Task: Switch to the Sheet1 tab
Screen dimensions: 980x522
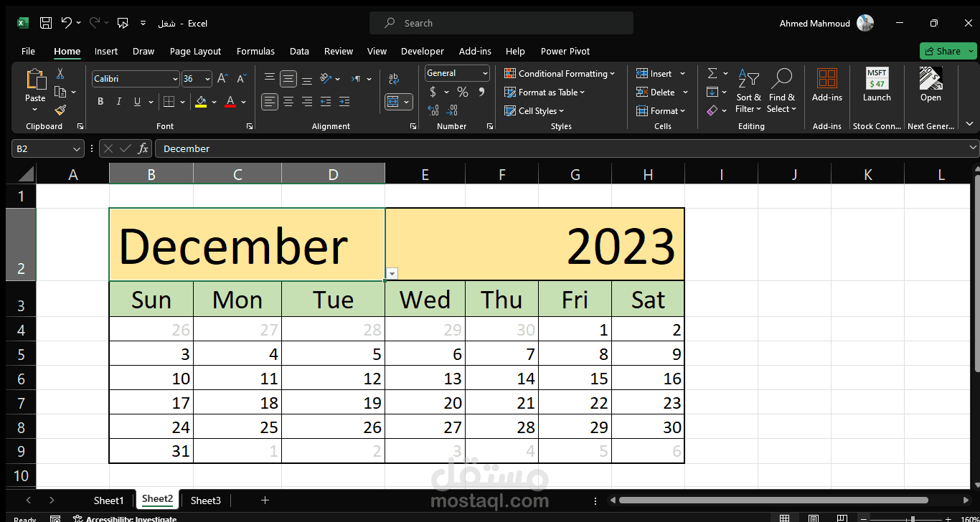Action: pos(109,500)
